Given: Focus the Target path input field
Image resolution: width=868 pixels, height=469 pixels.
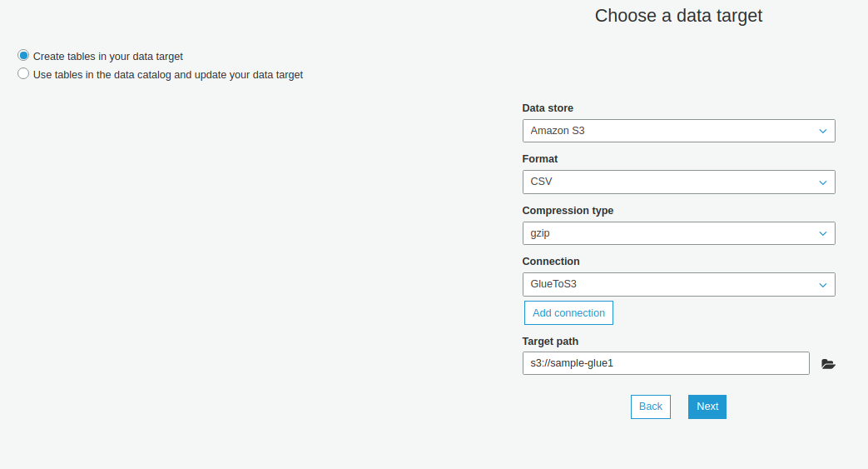Looking at the screenshot, I should tap(666, 363).
